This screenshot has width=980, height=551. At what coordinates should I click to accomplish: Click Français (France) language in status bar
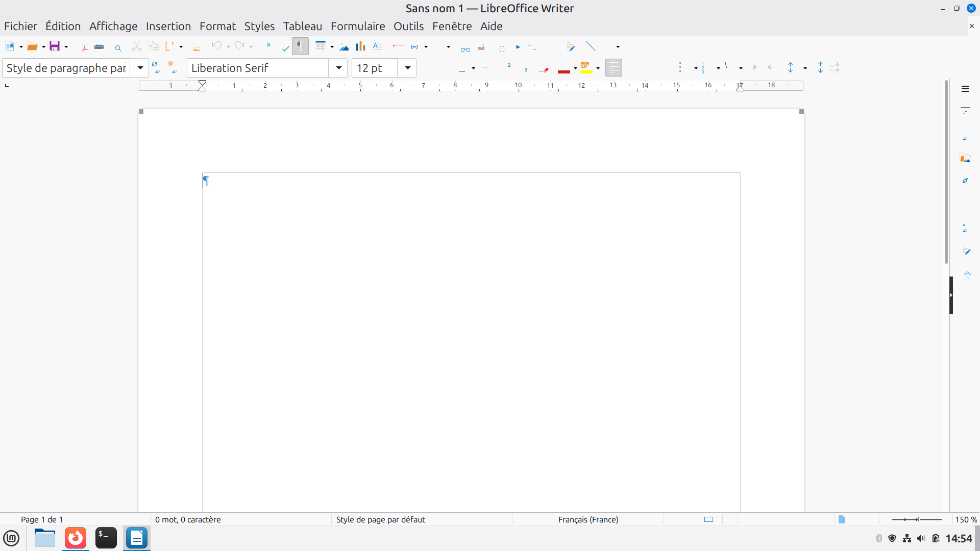pyautogui.click(x=588, y=519)
